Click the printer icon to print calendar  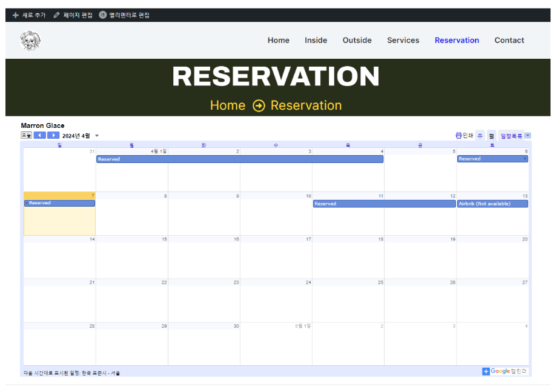point(458,136)
